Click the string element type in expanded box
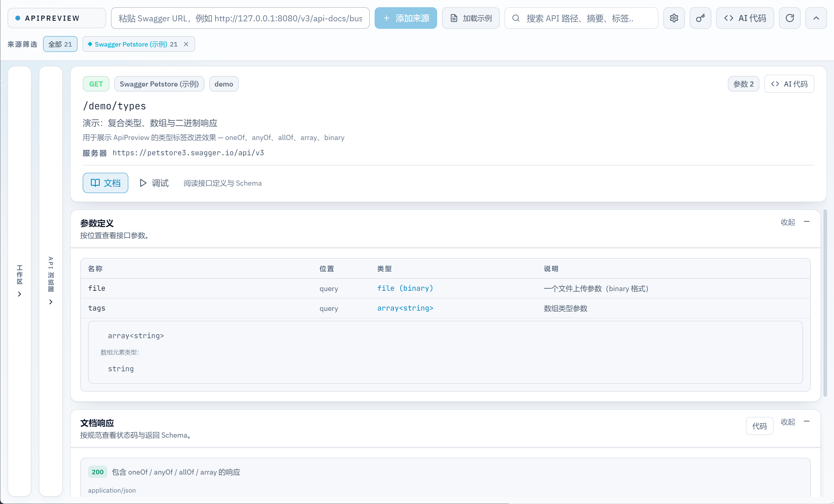The height and width of the screenshot is (504, 834). pyautogui.click(x=121, y=369)
